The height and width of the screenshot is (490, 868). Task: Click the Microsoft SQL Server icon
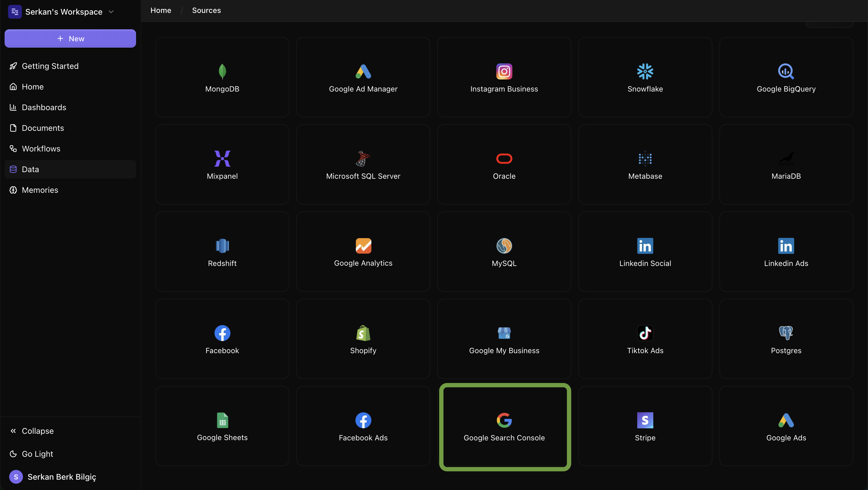(363, 158)
